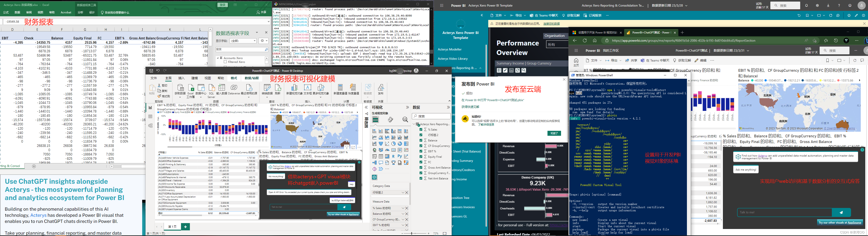Select the ChatGPT custom visual icon in Visualizations
The image size is (868, 236).
pyautogui.click(x=374, y=177)
